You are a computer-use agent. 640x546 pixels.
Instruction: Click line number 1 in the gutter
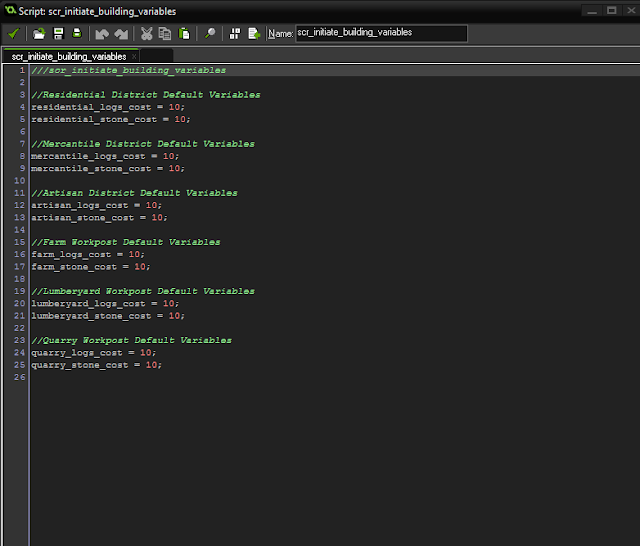click(x=22, y=70)
